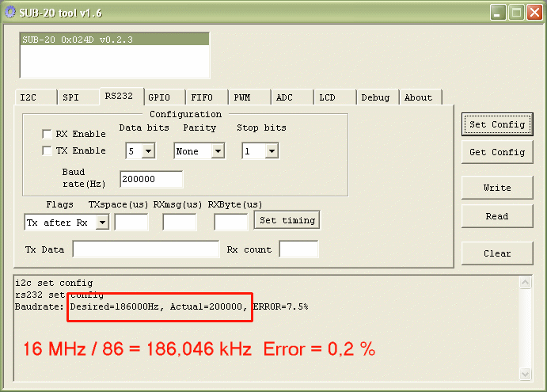Click the Baud rate input field
Viewport: 547px width, 392px height.
pos(151,179)
